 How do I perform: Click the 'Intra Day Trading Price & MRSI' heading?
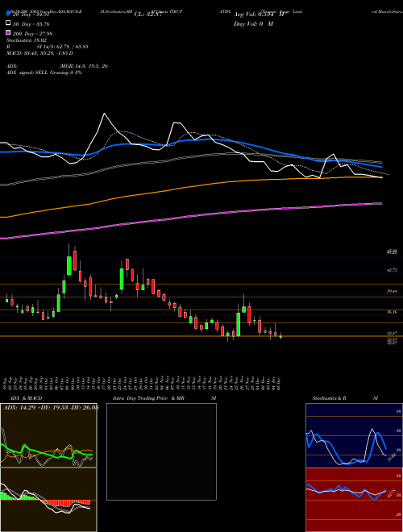(164, 398)
